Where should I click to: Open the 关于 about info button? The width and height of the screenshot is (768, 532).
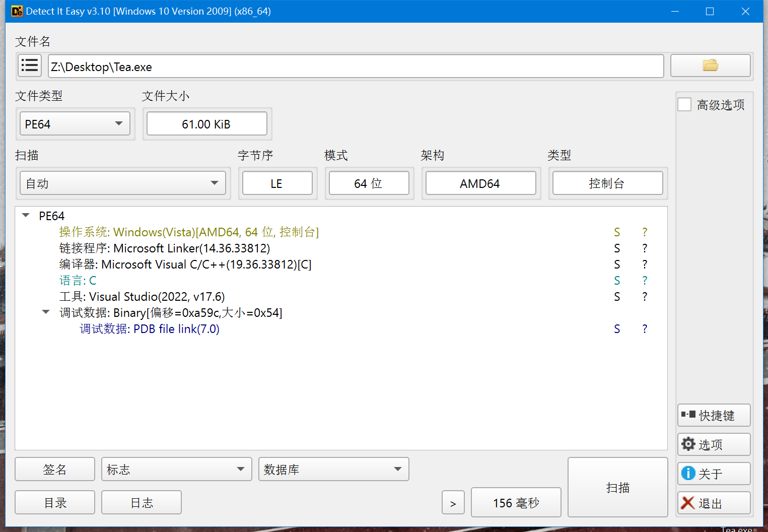pyautogui.click(x=714, y=474)
